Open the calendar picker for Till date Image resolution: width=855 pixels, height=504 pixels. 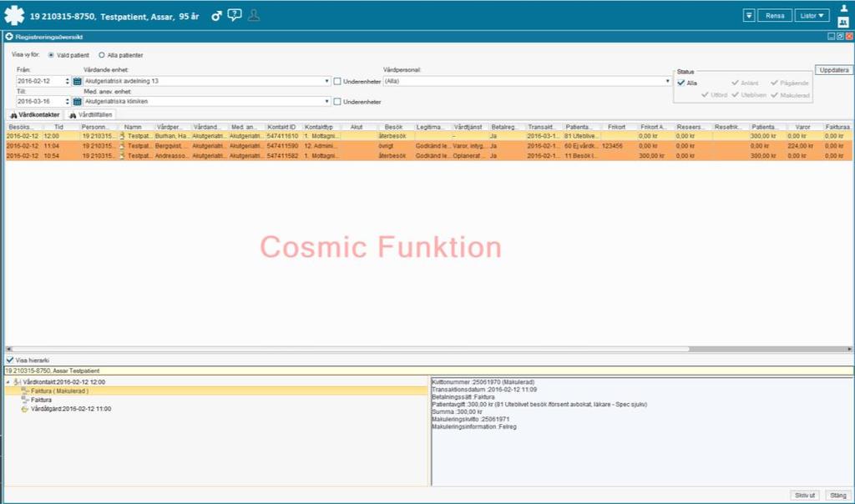pos(77,101)
